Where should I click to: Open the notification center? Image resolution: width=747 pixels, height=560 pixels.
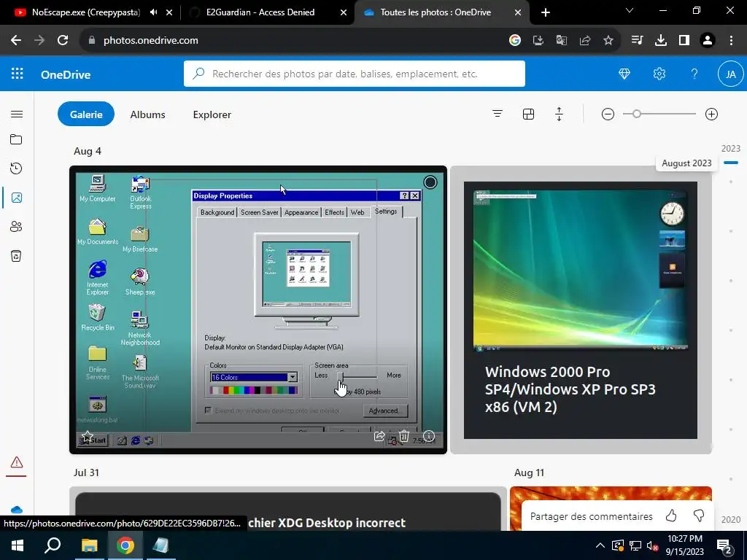[x=724, y=545]
